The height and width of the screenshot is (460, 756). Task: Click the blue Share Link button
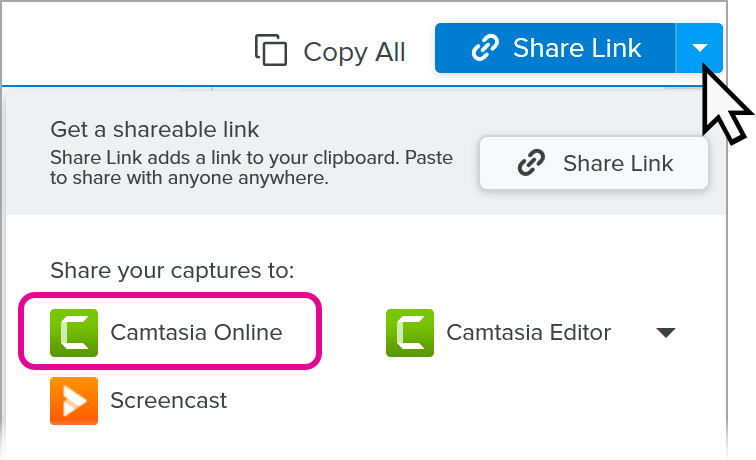[555, 48]
